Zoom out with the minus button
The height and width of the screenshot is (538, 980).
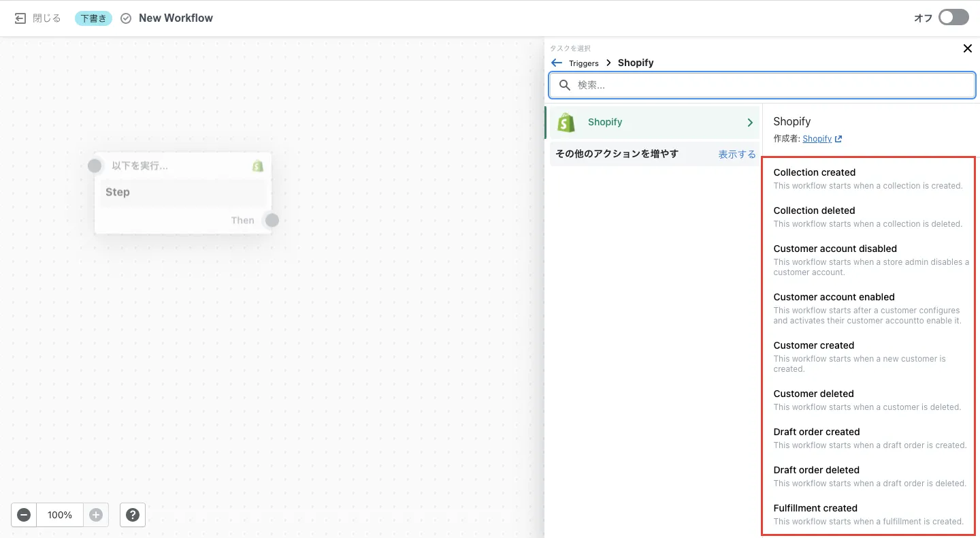point(24,515)
